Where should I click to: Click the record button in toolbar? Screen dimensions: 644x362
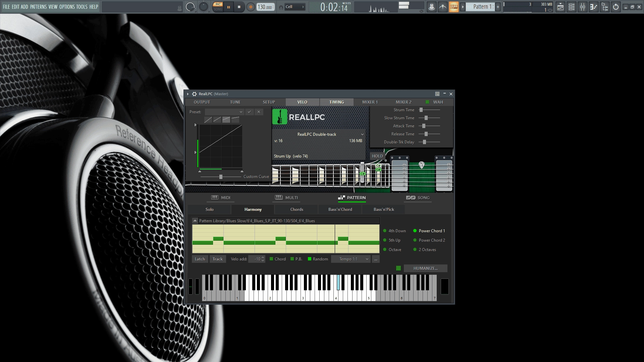[251, 7]
